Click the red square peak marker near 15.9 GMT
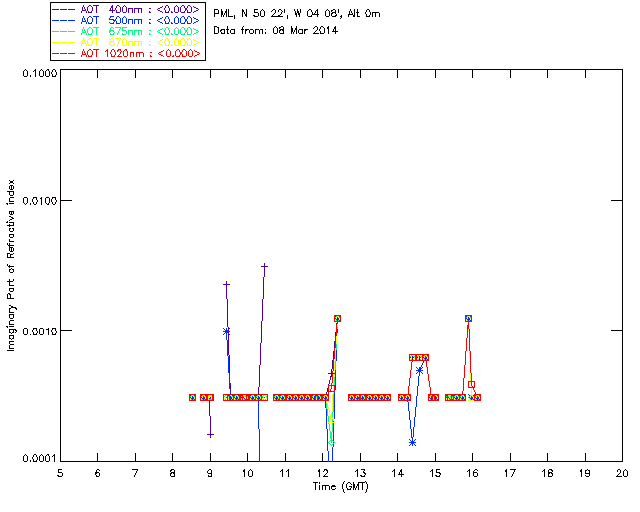Viewport: 640px width, 512px height. click(469, 318)
